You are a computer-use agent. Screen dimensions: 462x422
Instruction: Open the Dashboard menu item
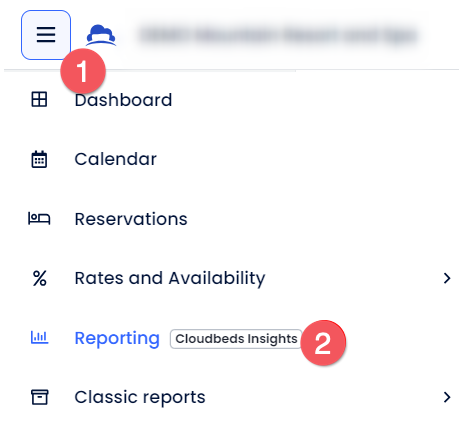[x=123, y=100]
